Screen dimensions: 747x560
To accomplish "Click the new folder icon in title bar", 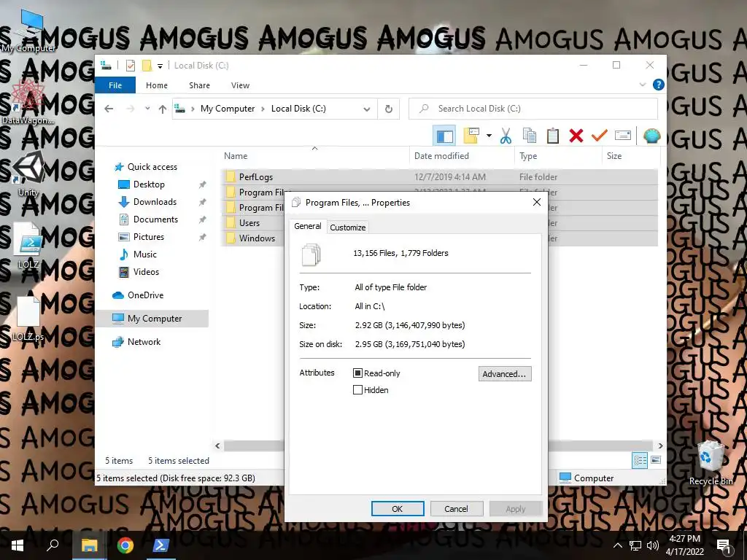I will pyautogui.click(x=147, y=66).
